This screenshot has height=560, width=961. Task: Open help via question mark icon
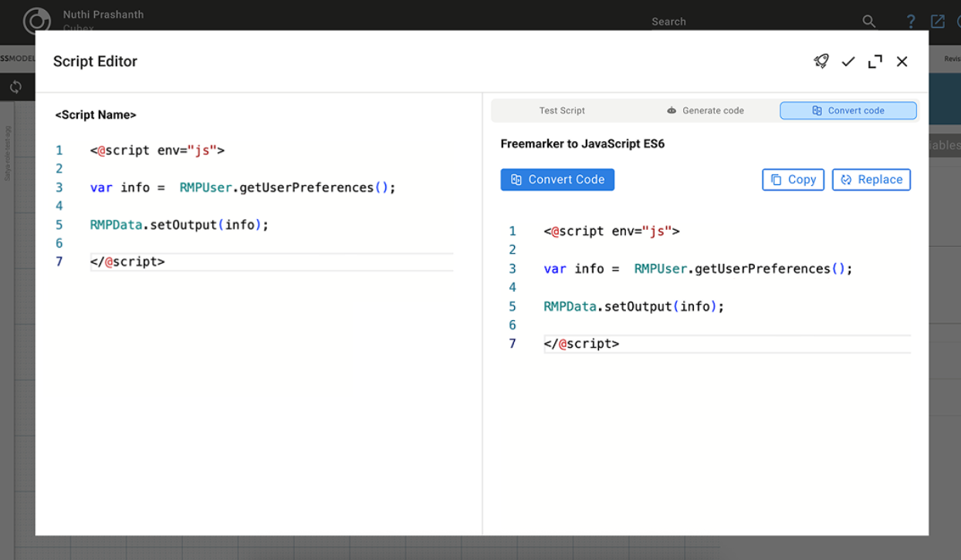[x=911, y=22]
